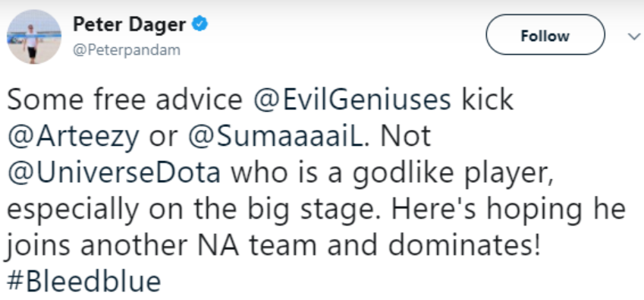The height and width of the screenshot is (300, 644).
Task: Go to the @Arteezy profile mention
Action: 73,137
